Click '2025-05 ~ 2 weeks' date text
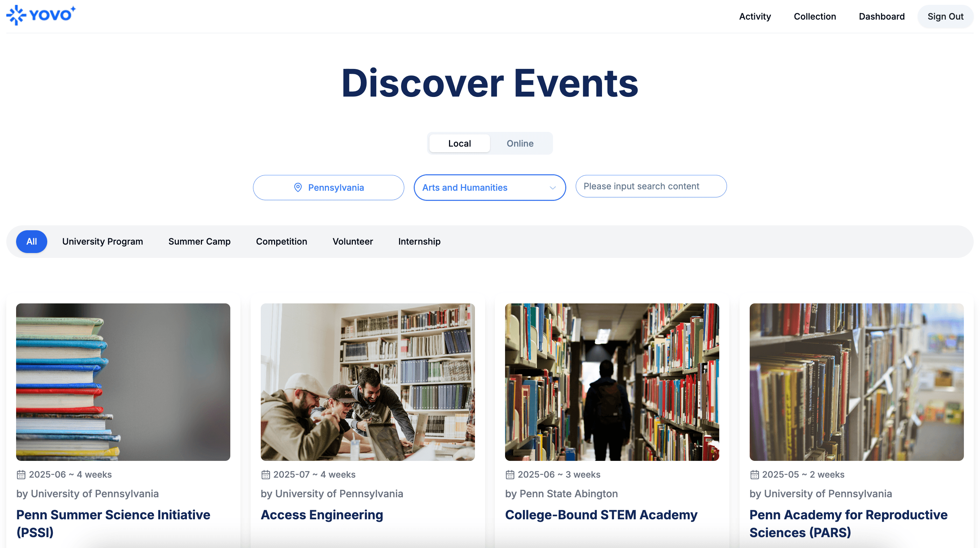Image resolution: width=980 pixels, height=548 pixels. coord(803,475)
